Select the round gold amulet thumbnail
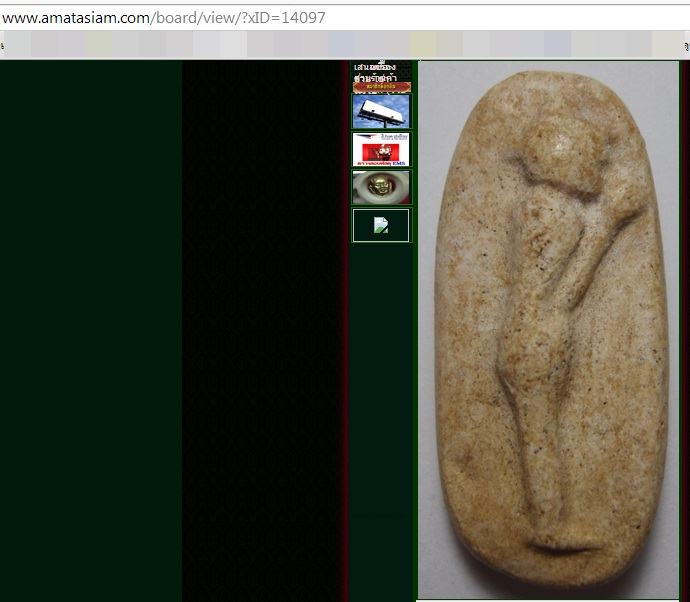This screenshot has height=602, width=690. click(381, 187)
